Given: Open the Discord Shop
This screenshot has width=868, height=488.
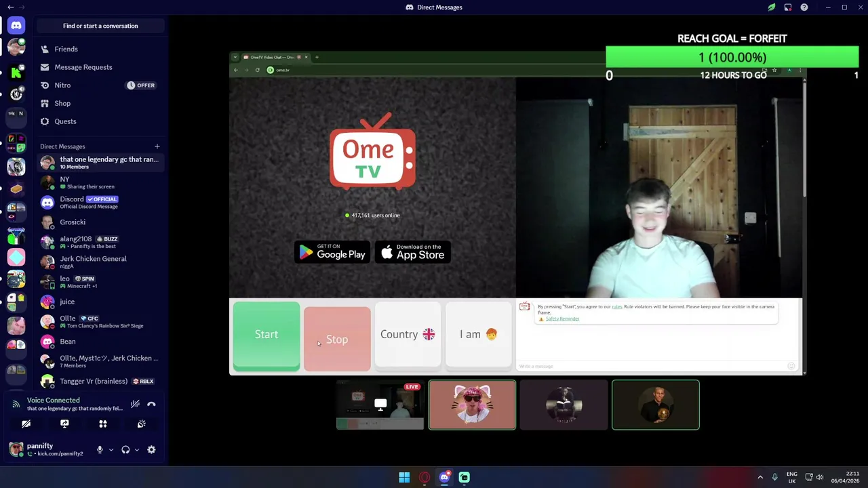Looking at the screenshot, I should [100, 103].
